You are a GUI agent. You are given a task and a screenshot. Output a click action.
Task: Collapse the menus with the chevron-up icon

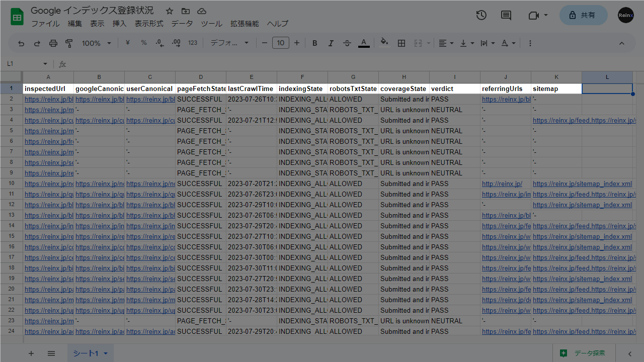(x=622, y=43)
